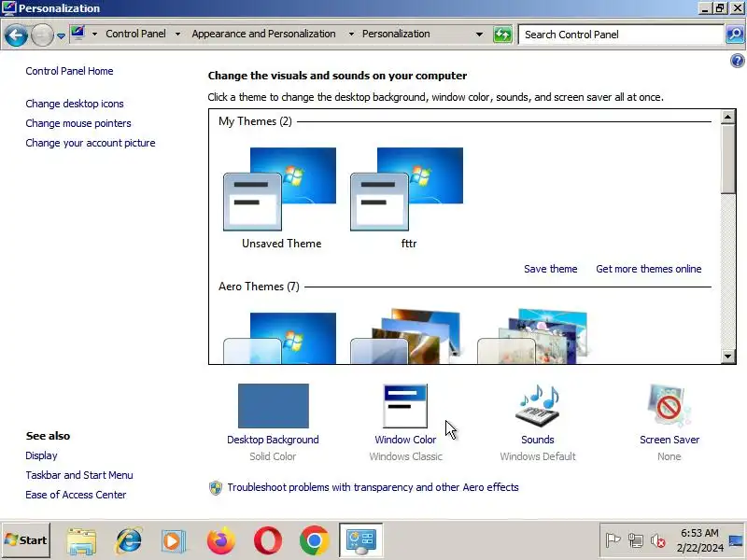
Task: Select the Unsaved Theme thumbnail
Action: click(280, 189)
